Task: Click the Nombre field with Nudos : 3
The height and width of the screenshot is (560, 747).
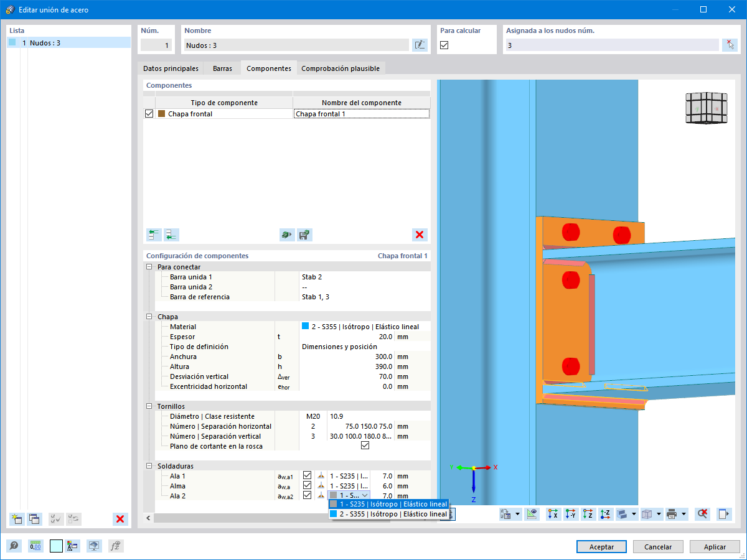Action: pyautogui.click(x=296, y=45)
